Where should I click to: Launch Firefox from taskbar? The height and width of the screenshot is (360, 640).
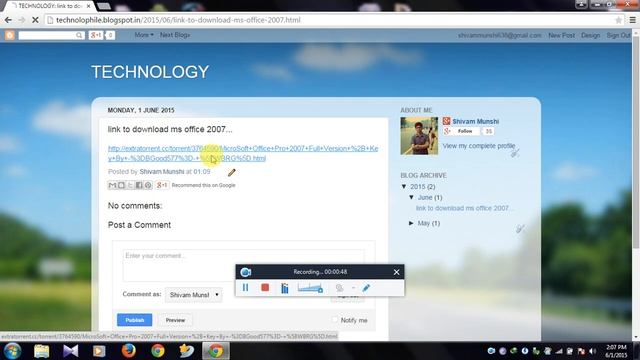(x=128, y=351)
